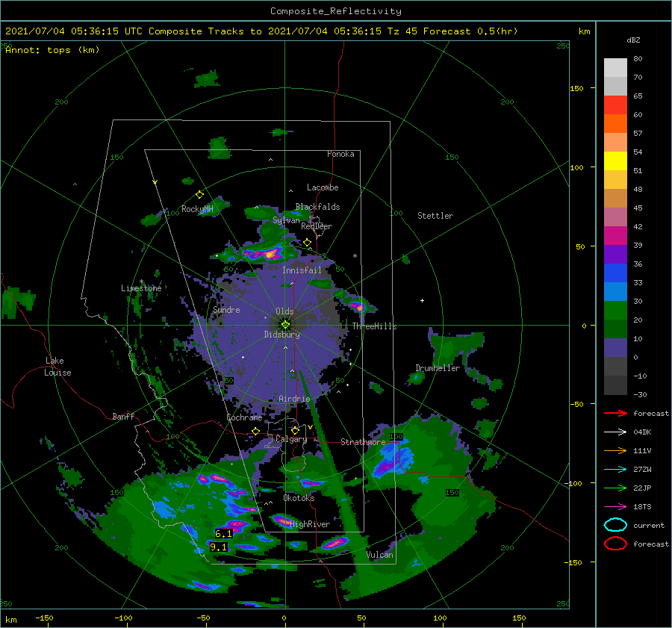This screenshot has width=672, height=628.
Task: Click the dark orange swatch in legend
Action: 615,123
